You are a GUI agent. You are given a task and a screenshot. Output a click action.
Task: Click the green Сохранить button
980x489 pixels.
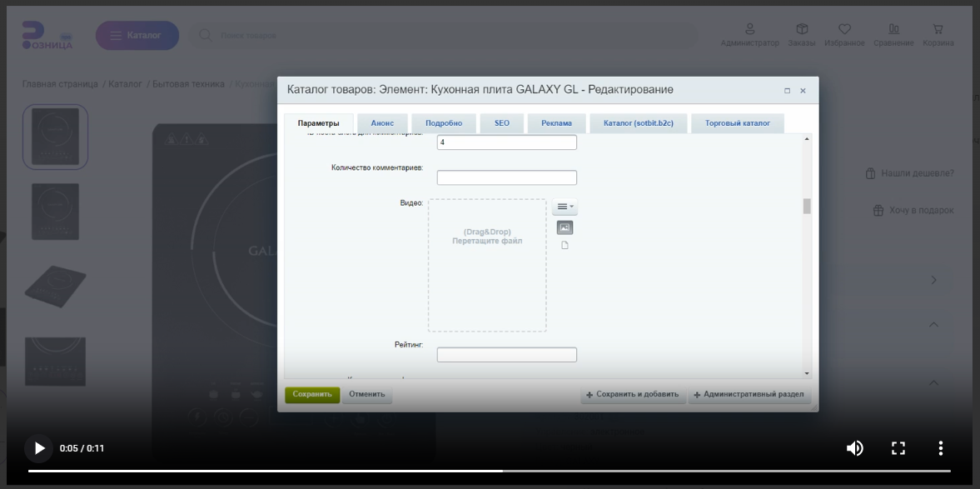[312, 395]
